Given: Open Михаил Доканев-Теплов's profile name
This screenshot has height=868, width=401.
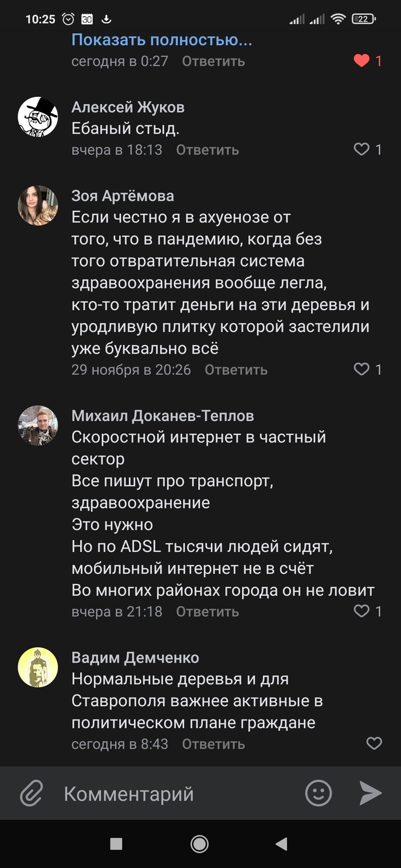Looking at the screenshot, I should coord(163,415).
